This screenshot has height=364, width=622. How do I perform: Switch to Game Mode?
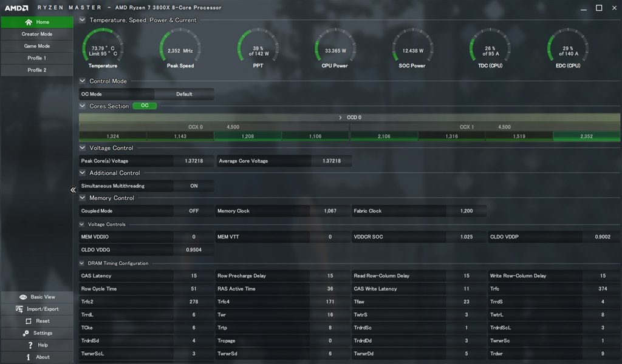click(x=37, y=46)
